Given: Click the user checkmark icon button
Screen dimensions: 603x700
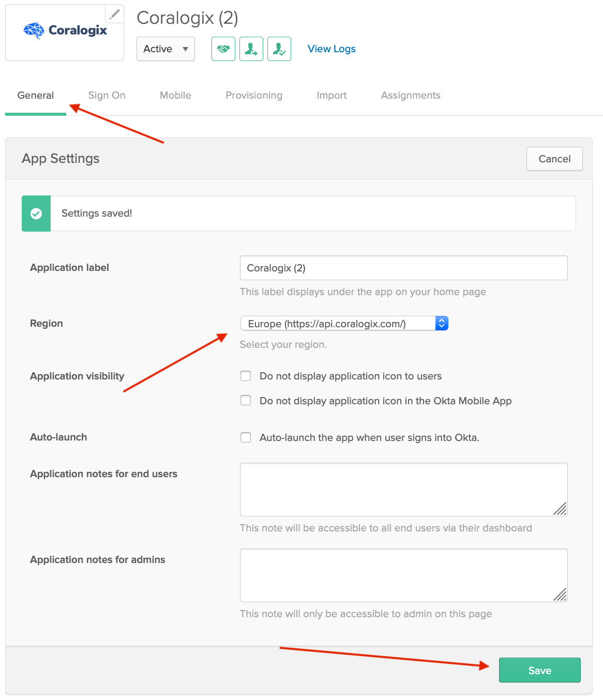Looking at the screenshot, I should pos(279,49).
